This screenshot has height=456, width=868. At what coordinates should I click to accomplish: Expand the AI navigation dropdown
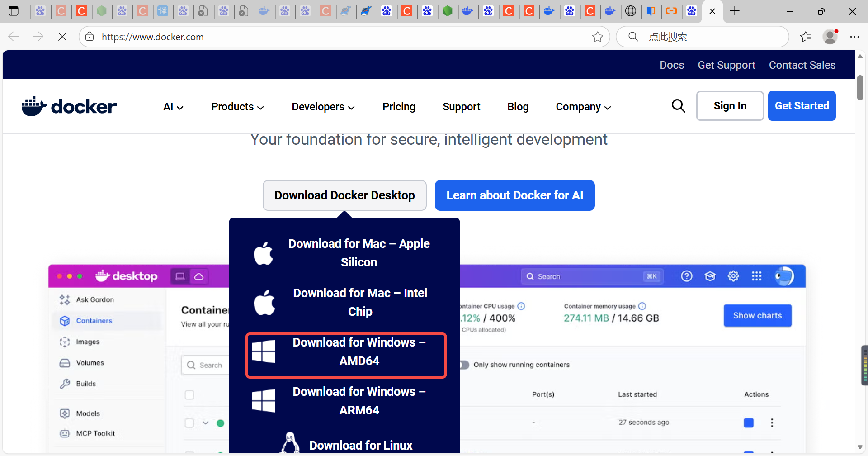pyautogui.click(x=173, y=107)
